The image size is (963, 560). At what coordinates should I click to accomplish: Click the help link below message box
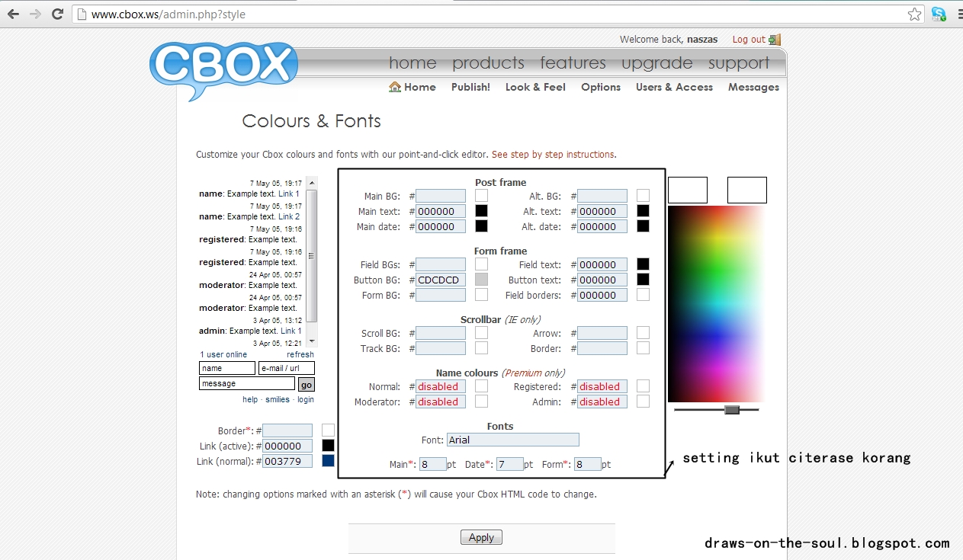point(250,399)
